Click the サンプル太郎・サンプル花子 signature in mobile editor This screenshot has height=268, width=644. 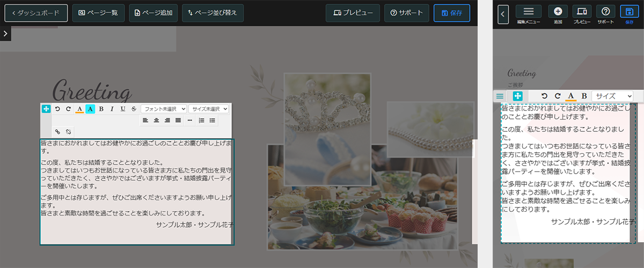(593, 221)
